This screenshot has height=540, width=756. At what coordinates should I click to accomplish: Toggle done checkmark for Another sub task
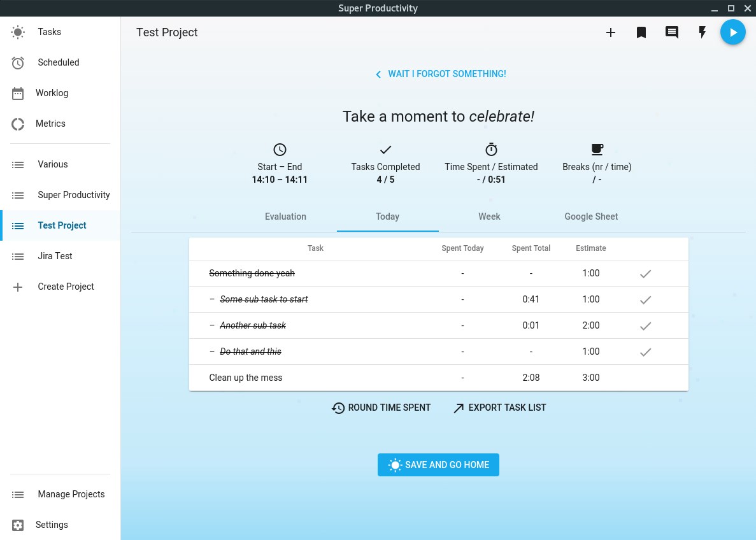tap(645, 325)
